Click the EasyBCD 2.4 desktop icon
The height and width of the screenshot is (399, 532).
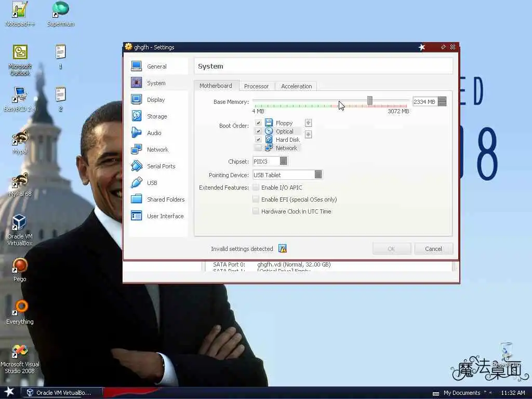[20, 99]
